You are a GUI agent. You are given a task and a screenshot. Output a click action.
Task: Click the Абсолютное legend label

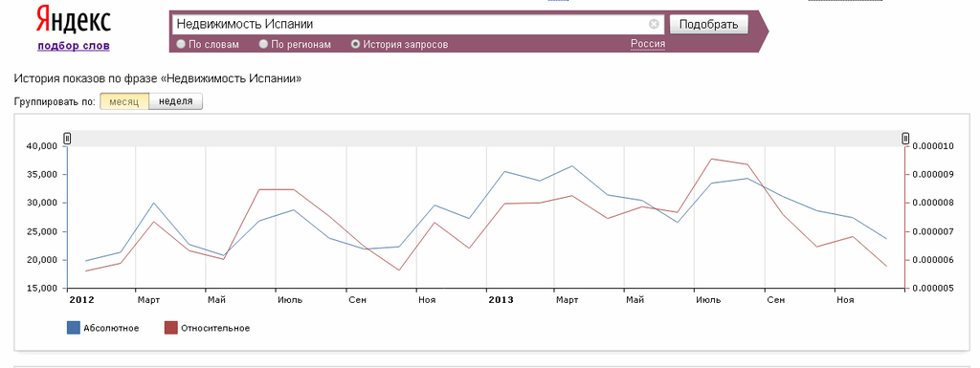coord(111,328)
